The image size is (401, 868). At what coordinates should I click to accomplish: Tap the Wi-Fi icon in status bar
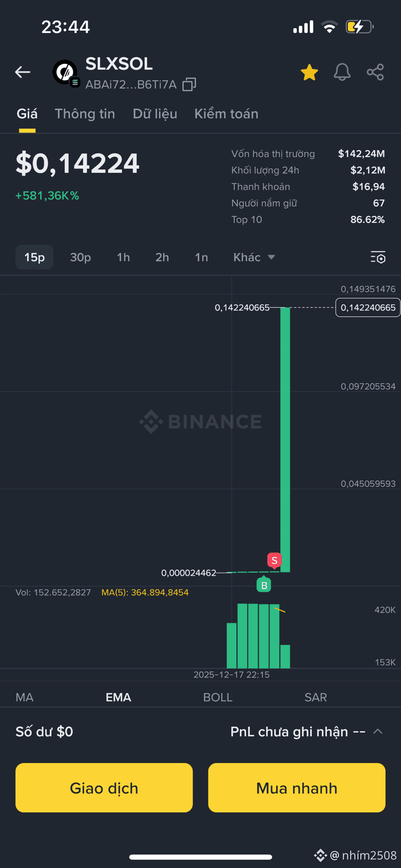329,27
